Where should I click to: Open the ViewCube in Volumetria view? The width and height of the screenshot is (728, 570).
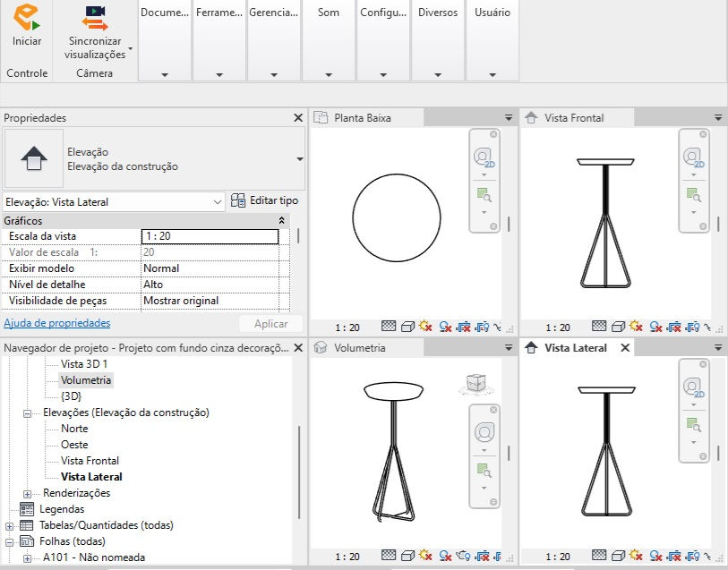(475, 385)
